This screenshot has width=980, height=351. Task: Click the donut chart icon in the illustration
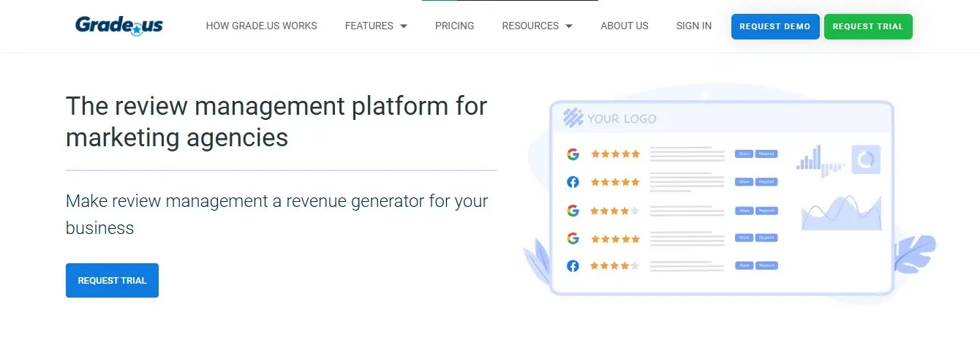pyautogui.click(x=866, y=159)
